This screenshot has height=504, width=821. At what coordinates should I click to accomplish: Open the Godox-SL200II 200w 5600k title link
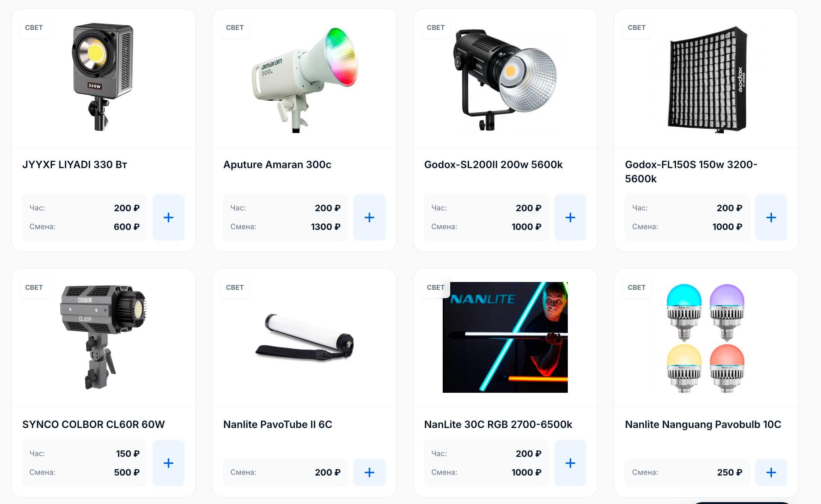493,164
